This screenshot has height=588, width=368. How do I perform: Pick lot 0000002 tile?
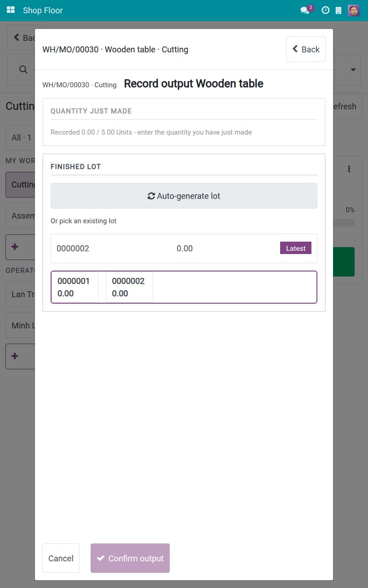pyautogui.click(x=129, y=287)
